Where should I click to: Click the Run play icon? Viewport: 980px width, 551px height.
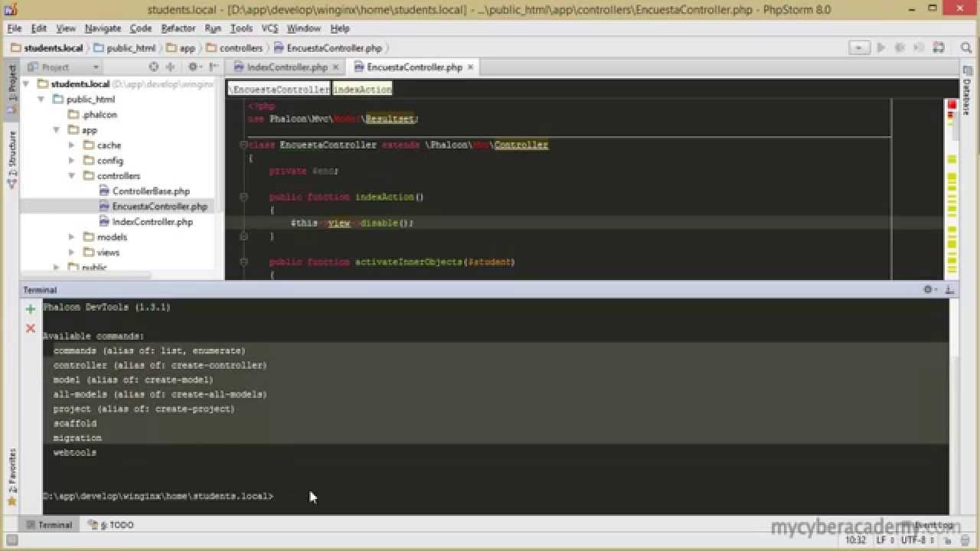(x=880, y=47)
